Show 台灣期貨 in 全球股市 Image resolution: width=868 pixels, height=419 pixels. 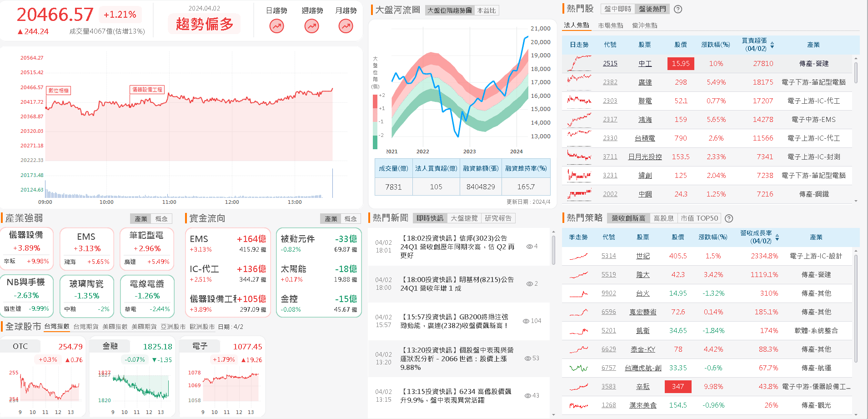(86, 327)
